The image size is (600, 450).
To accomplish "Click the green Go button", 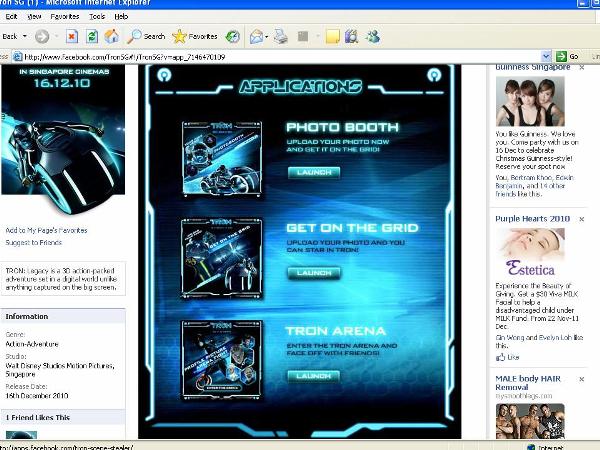I will tap(567, 57).
